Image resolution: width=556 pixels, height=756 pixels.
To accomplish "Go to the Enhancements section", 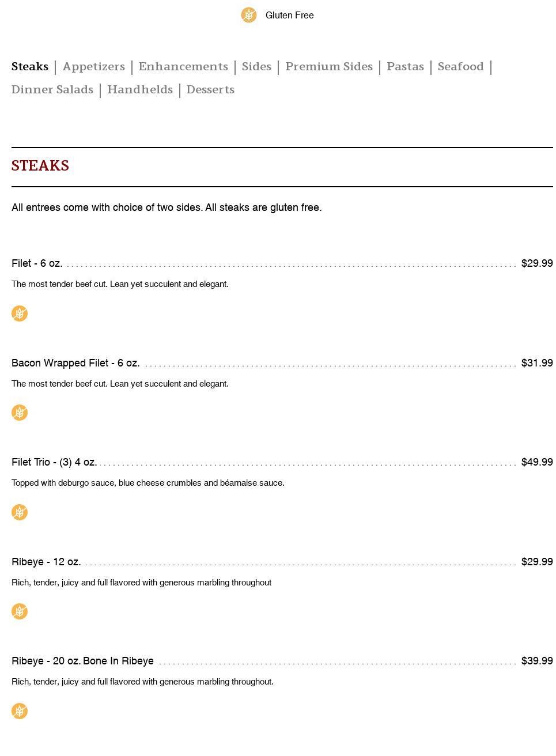I will tap(183, 67).
